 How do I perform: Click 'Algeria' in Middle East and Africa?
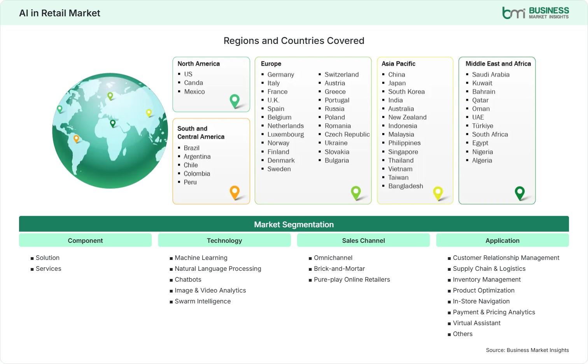tap(482, 160)
